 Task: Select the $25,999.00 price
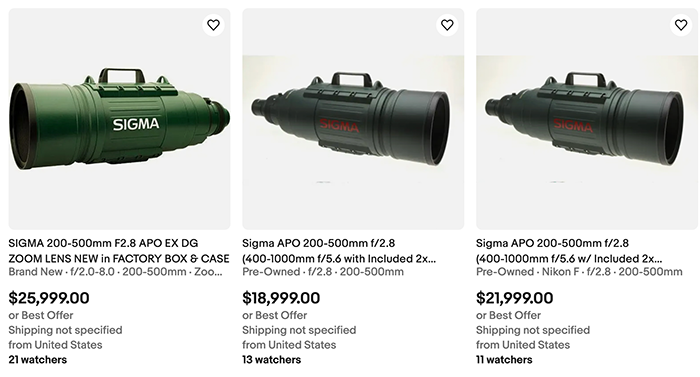49,298
